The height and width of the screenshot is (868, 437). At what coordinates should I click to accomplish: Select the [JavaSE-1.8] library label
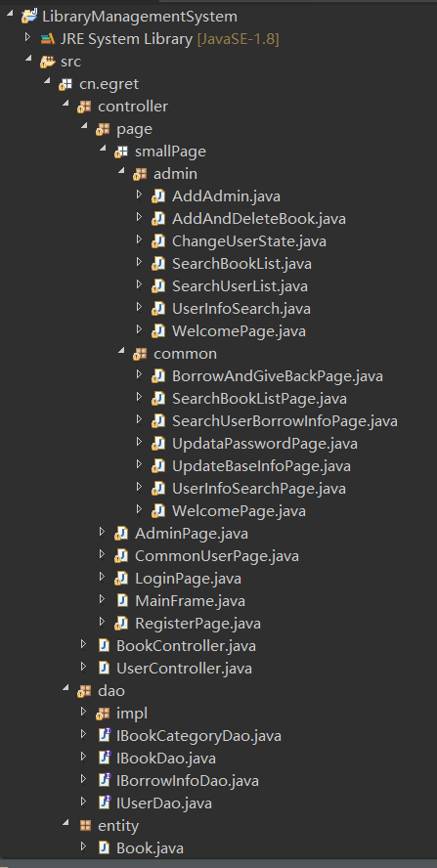pyautogui.click(x=238, y=39)
